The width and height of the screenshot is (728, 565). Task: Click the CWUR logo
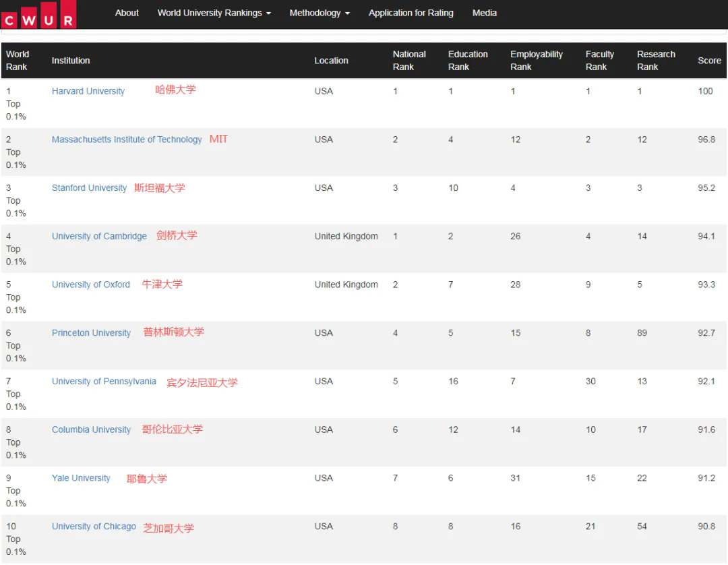pyautogui.click(x=38, y=14)
